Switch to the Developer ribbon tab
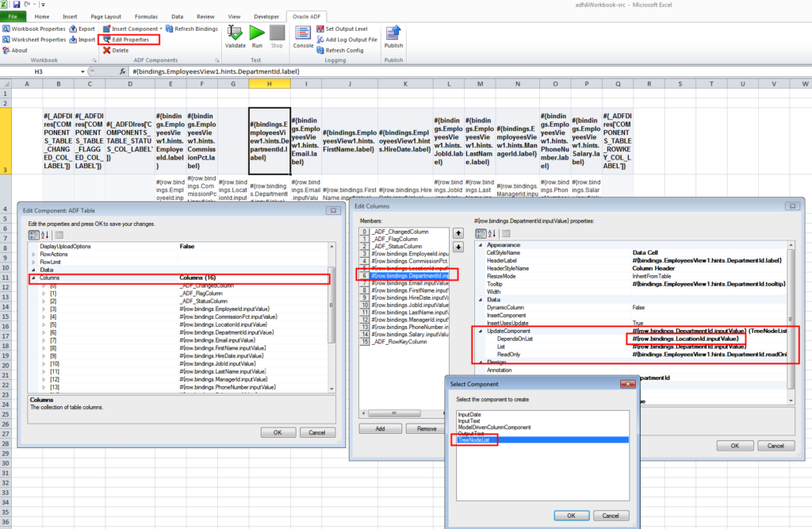812x529 pixels. click(267, 15)
